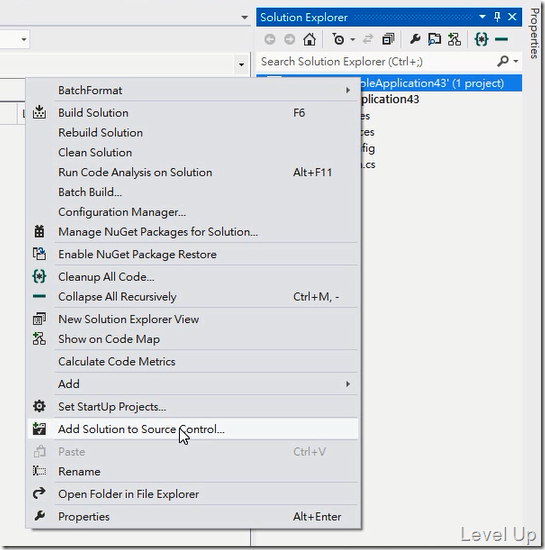
Task: Click the green Collapse Recursively toolbar icon
Action: (501, 39)
